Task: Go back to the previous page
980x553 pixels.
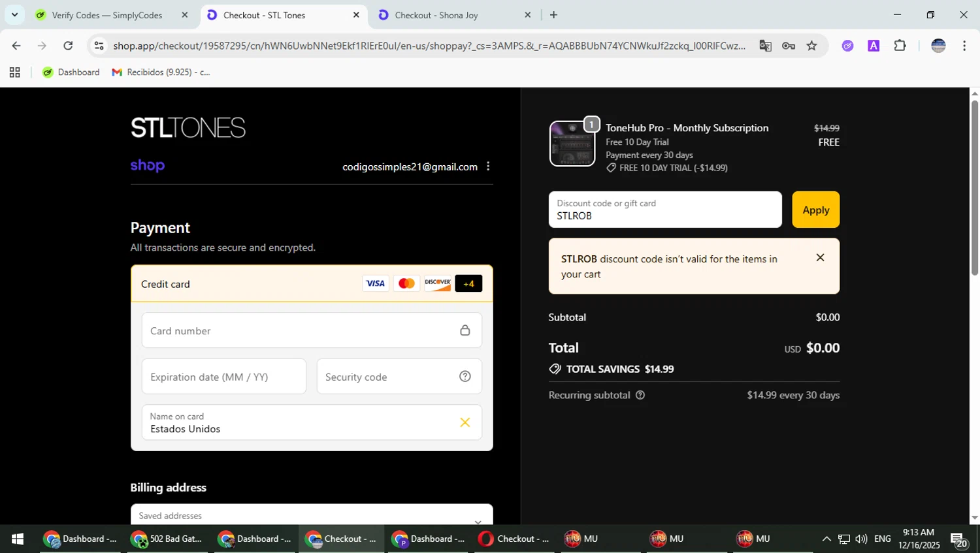Action: coord(16,46)
